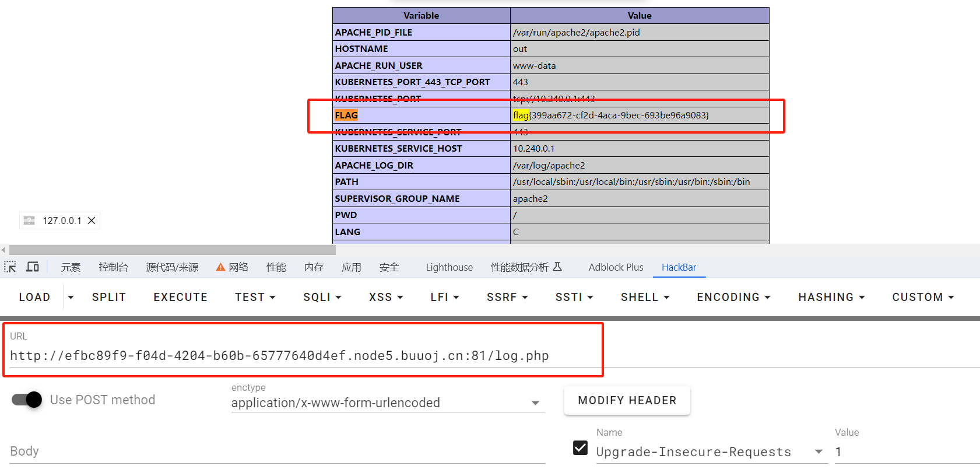Uncheck the Upgrade-Insecure-Requests header checkbox

(580, 447)
